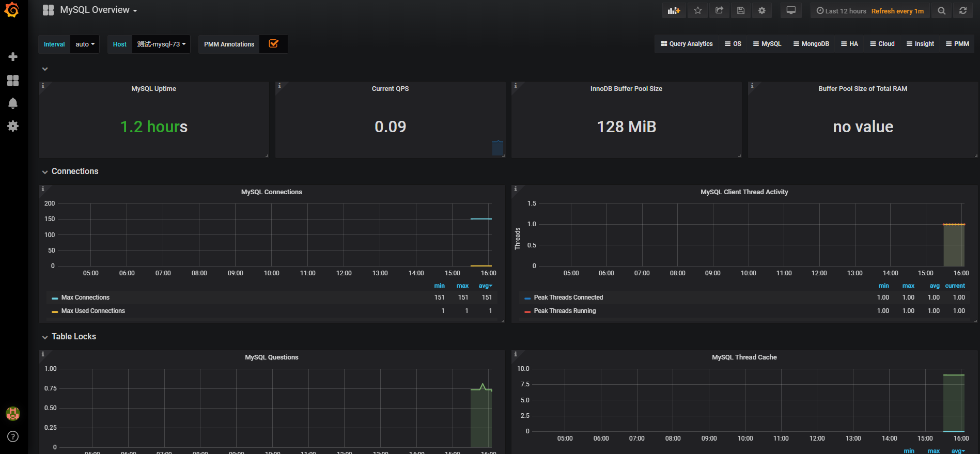Toggle Peak Threads Connected series visibility

coord(568,298)
